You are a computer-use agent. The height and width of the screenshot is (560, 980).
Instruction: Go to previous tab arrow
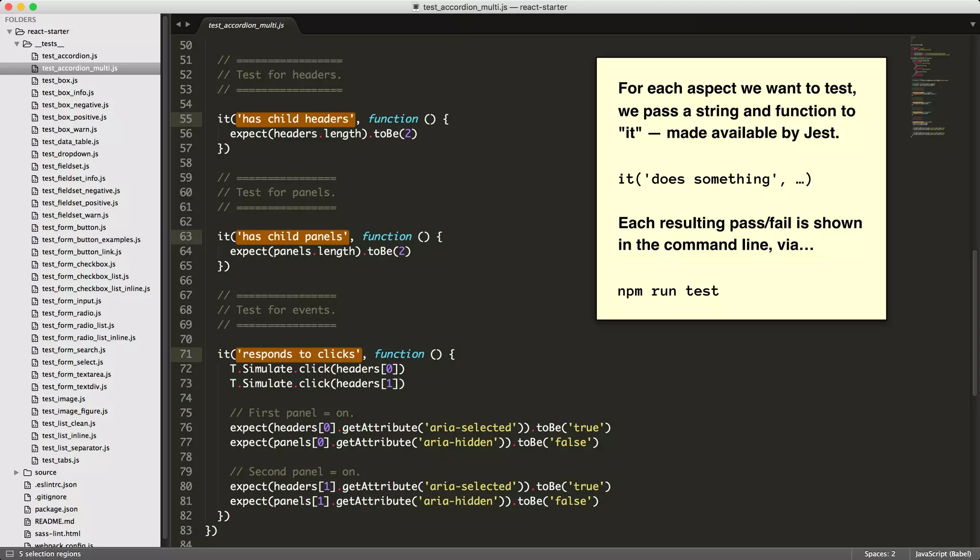coord(178,24)
